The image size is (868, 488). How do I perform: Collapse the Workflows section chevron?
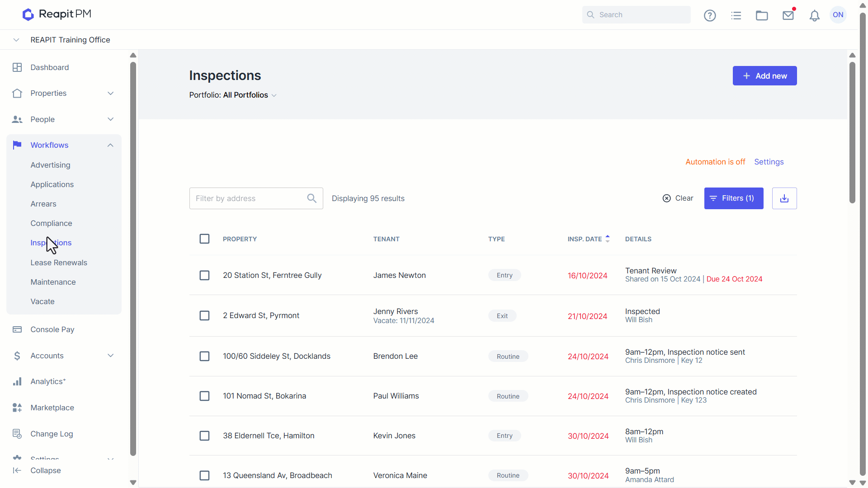111,145
